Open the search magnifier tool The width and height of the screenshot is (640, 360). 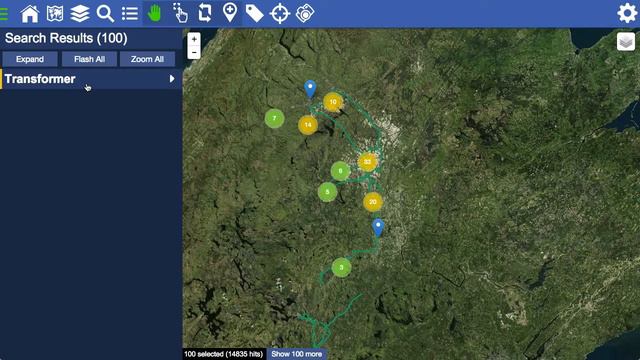point(105,13)
